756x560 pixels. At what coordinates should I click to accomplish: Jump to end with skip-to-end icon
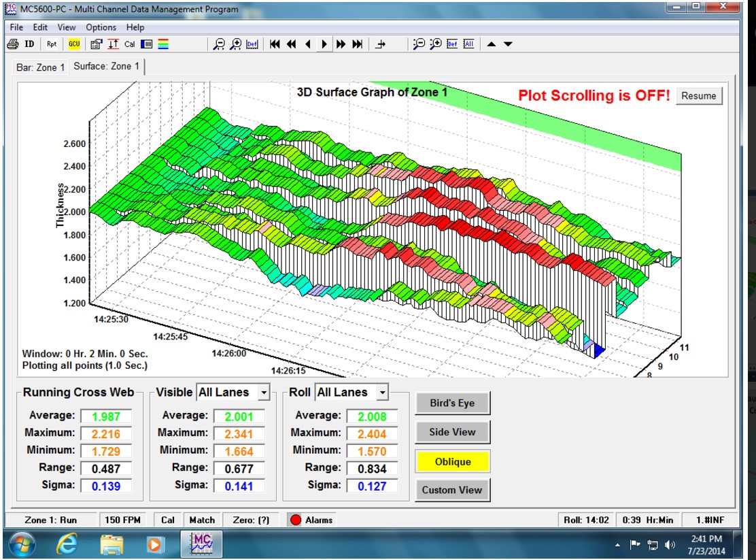tap(358, 44)
